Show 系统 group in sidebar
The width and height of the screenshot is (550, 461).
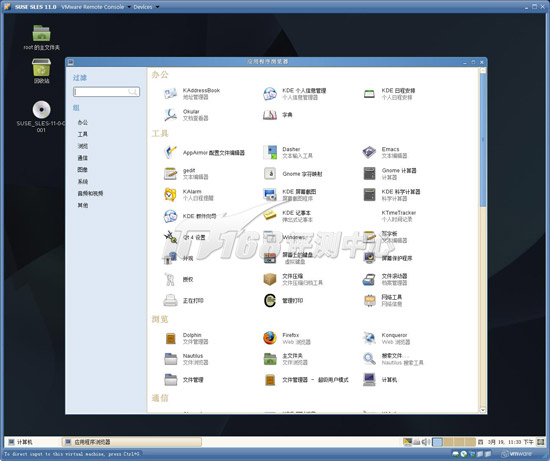[83, 181]
